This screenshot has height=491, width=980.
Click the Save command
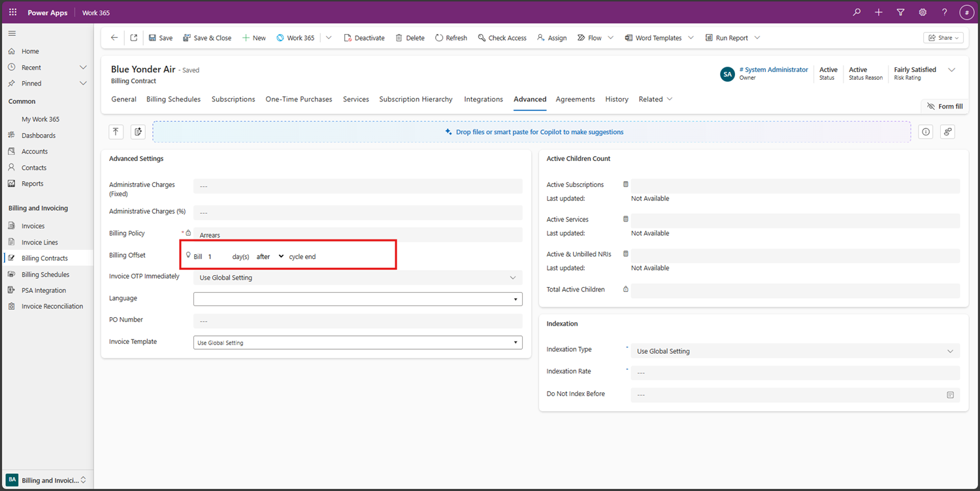[x=161, y=38]
